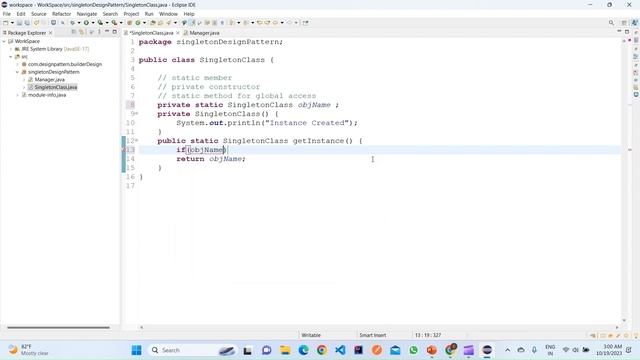Open the New file dropdown arrow
The image size is (640, 360).
tap(12, 23)
